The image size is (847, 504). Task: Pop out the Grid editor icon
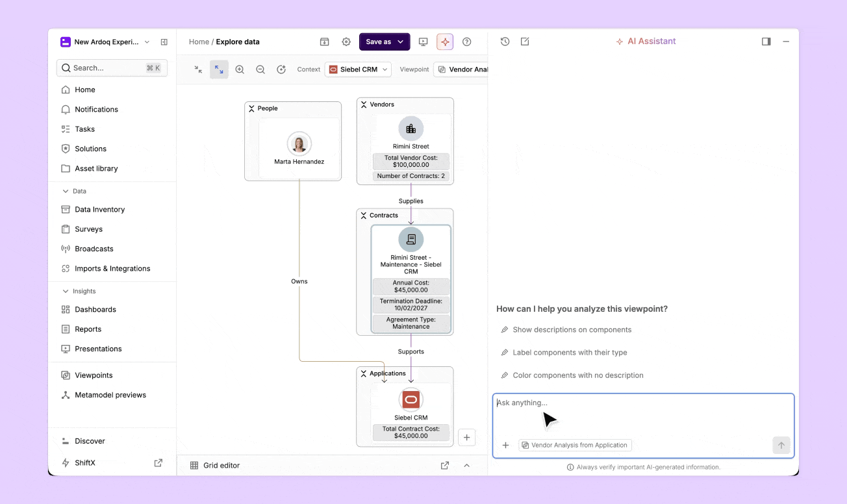coord(445,466)
